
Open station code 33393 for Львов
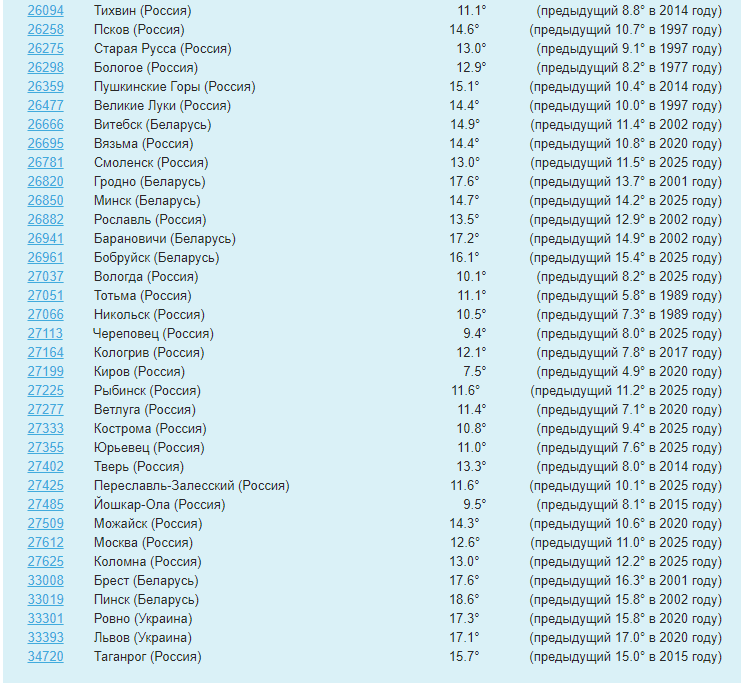[x=45, y=637]
